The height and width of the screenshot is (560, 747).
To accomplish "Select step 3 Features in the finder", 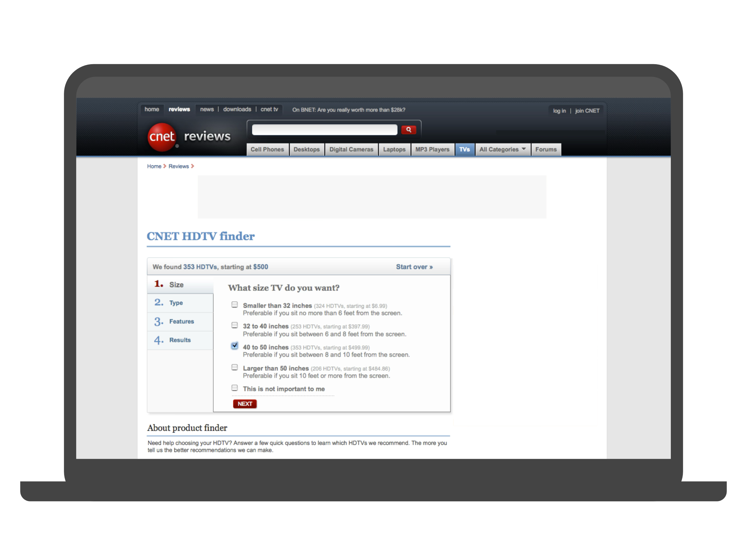I will click(180, 322).
